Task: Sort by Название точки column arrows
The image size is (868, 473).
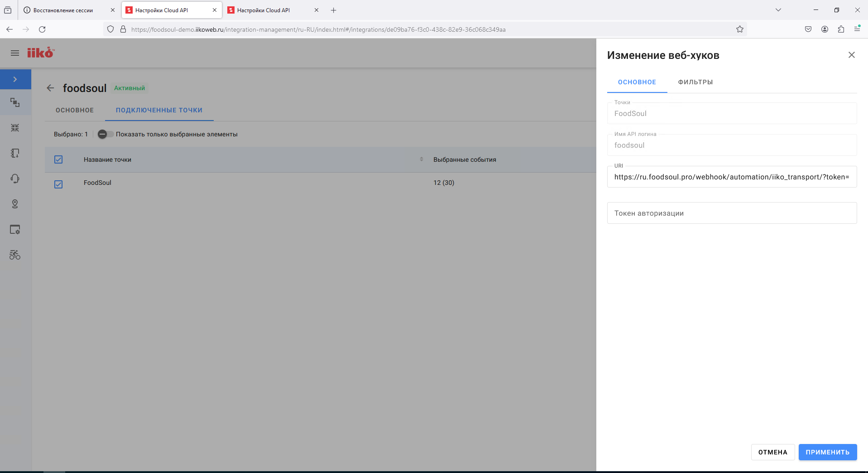Action: [421, 159]
